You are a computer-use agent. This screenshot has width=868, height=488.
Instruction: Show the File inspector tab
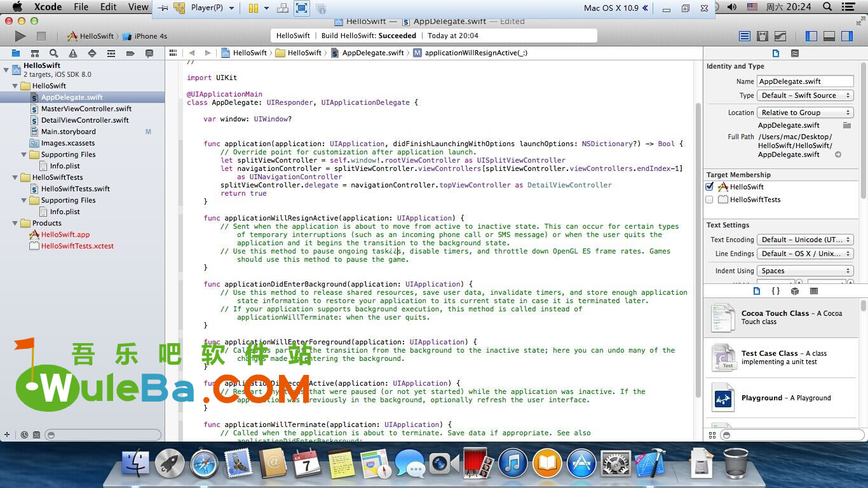click(776, 53)
